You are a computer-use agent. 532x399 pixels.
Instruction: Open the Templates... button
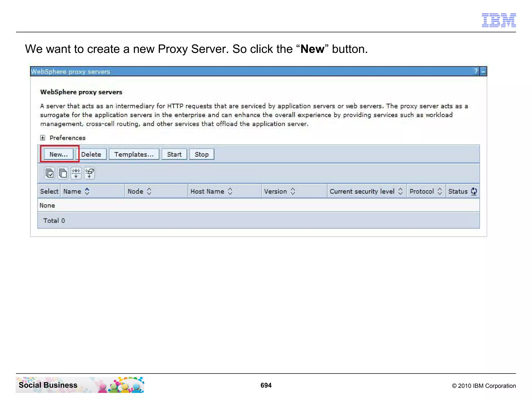134,154
